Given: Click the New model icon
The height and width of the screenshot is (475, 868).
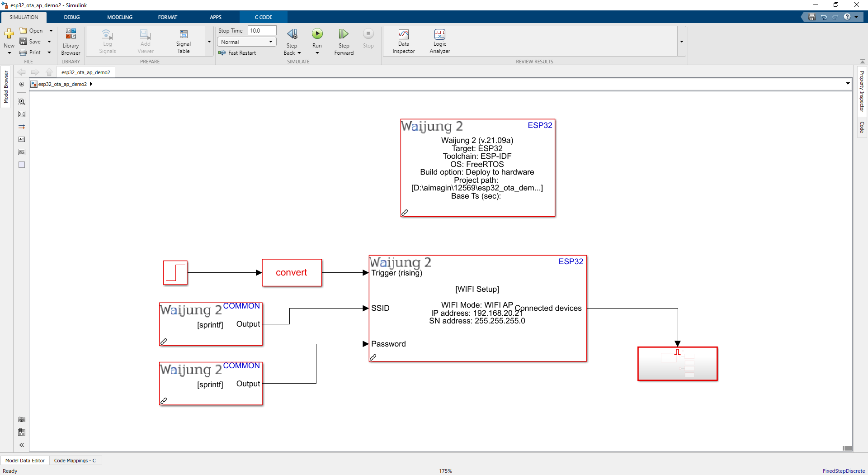Looking at the screenshot, I should coord(9,34).
